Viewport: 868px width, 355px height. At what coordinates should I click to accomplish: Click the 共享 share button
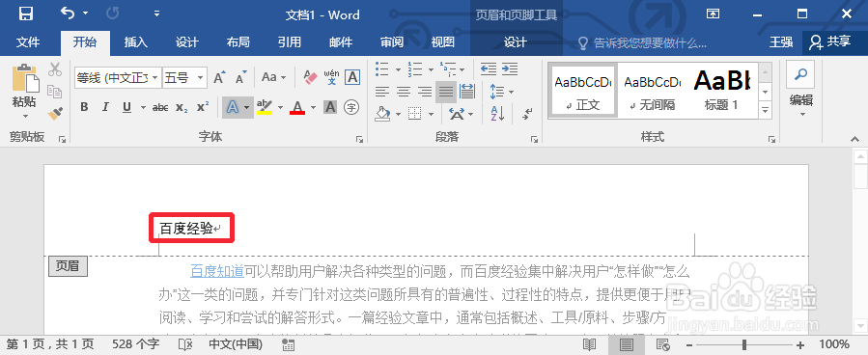[x=832, y=41]
